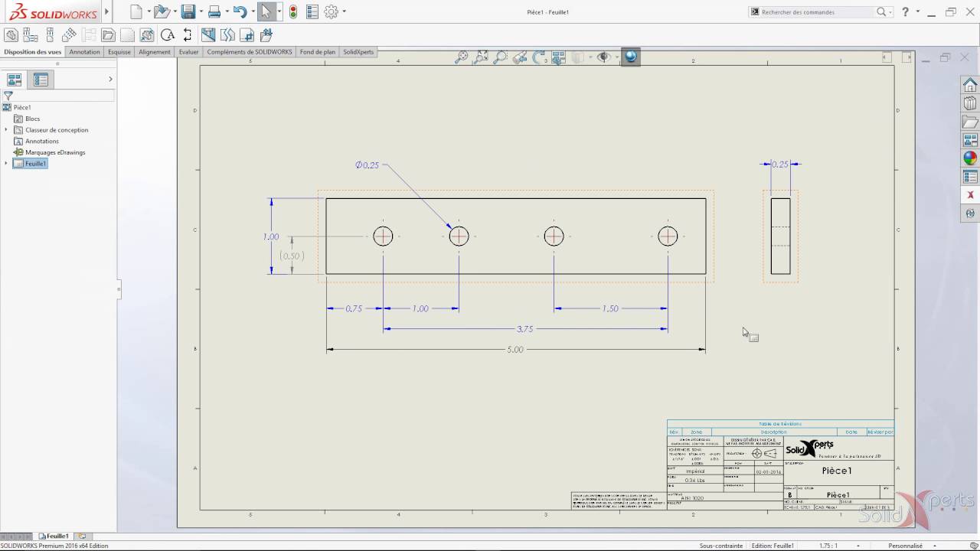Open the SolidXperts tab

358,52
